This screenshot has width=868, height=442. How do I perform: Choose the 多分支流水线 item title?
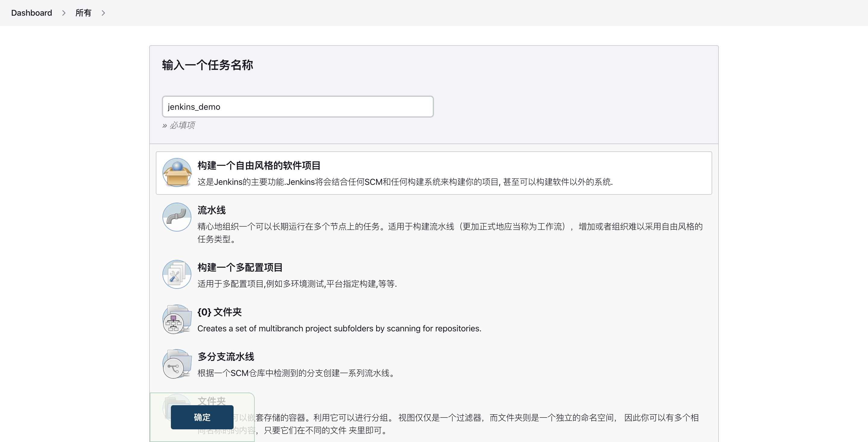[x=226, y=357]
